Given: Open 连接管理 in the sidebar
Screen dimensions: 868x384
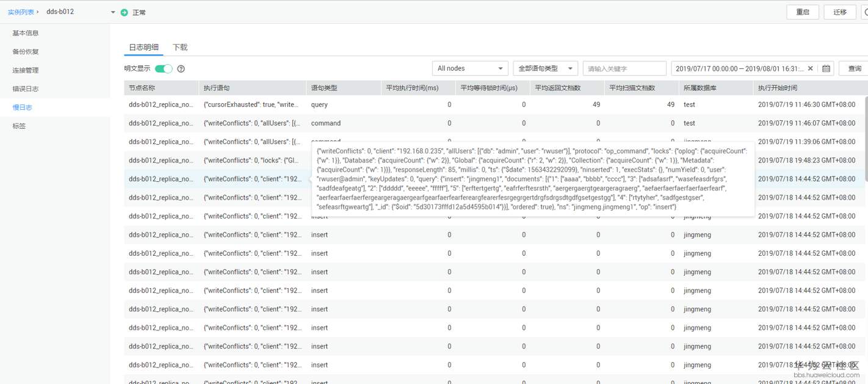Looking at the screenshot, I should [x=26, y=70].
